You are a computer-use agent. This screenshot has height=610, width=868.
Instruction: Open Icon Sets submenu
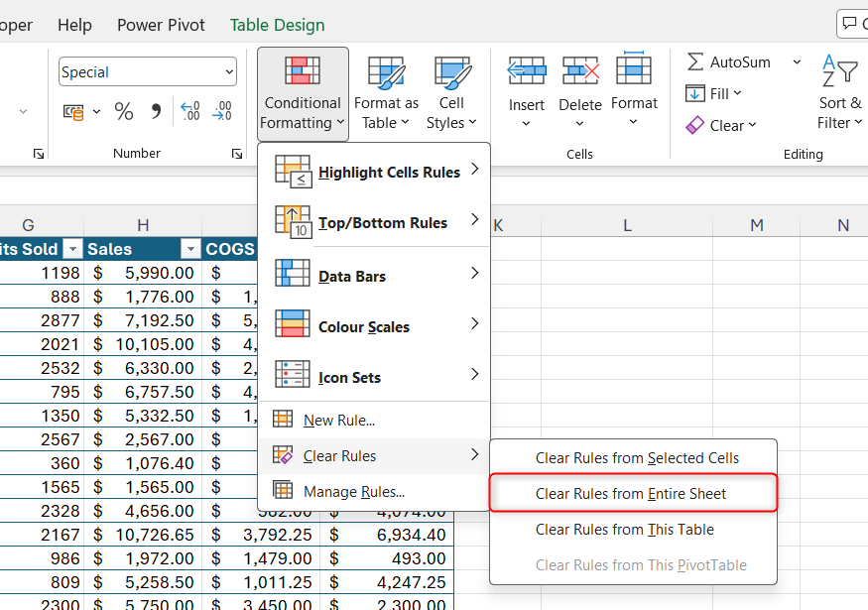tap(374, 376)
